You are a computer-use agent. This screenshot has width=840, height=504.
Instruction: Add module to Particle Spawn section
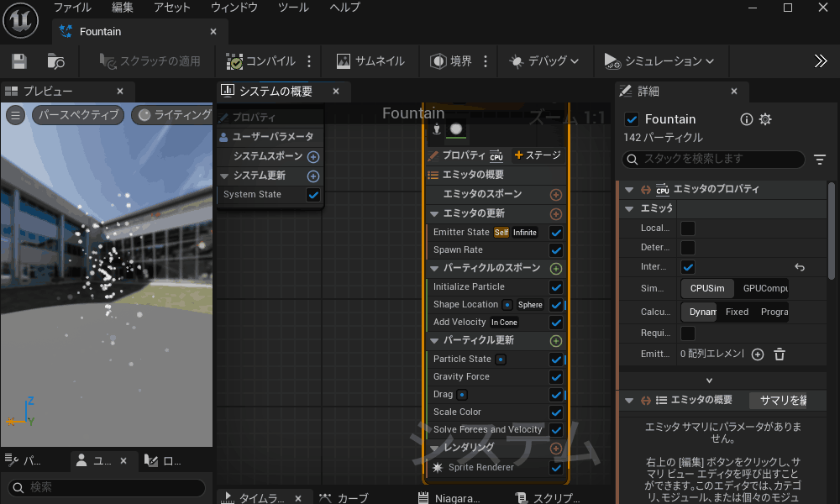555,269
